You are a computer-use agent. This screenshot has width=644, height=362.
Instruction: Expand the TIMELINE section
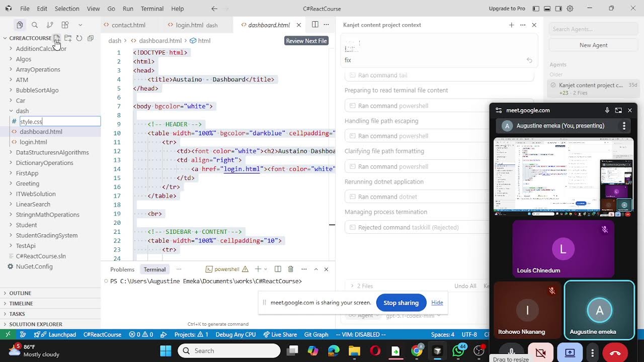[x=21, y=304]
